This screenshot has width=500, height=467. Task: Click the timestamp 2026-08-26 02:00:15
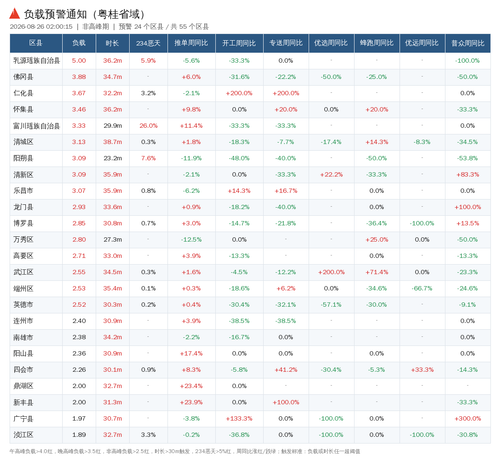(41, 27)
